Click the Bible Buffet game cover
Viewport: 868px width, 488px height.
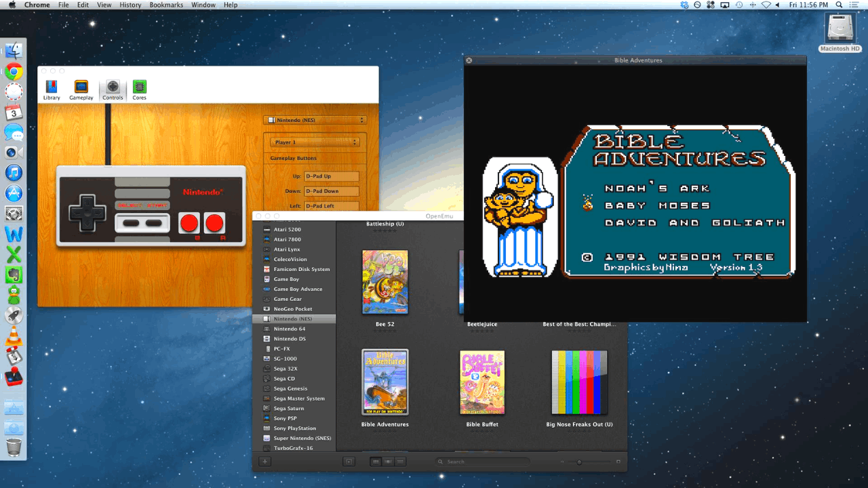(482, 382)
